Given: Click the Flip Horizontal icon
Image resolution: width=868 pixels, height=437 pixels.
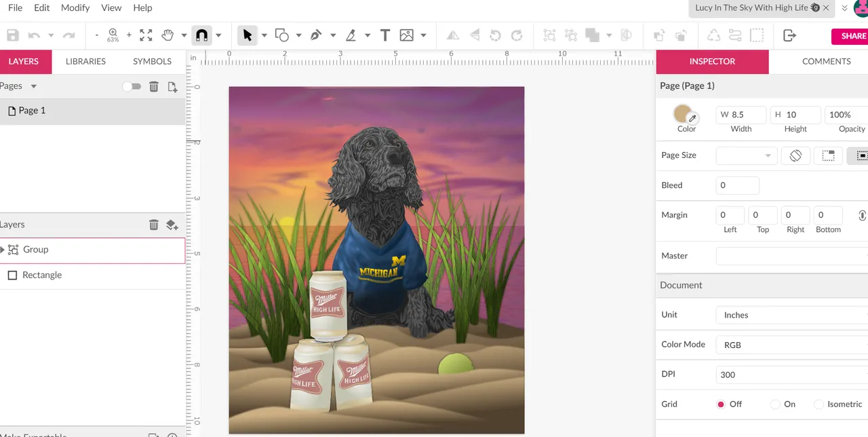Looking at the screenshot, I should coord(453,35).
